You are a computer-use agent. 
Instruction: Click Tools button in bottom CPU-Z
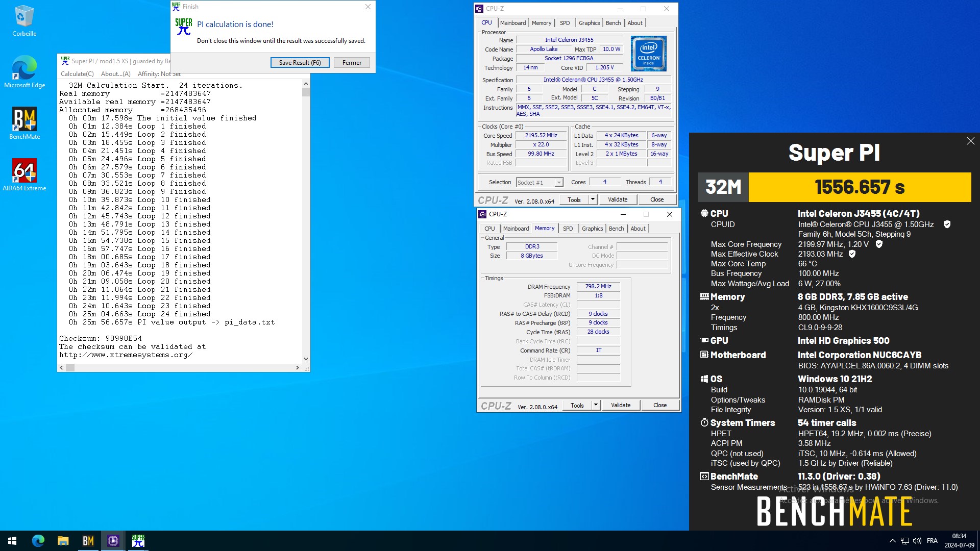click(577, 405)
